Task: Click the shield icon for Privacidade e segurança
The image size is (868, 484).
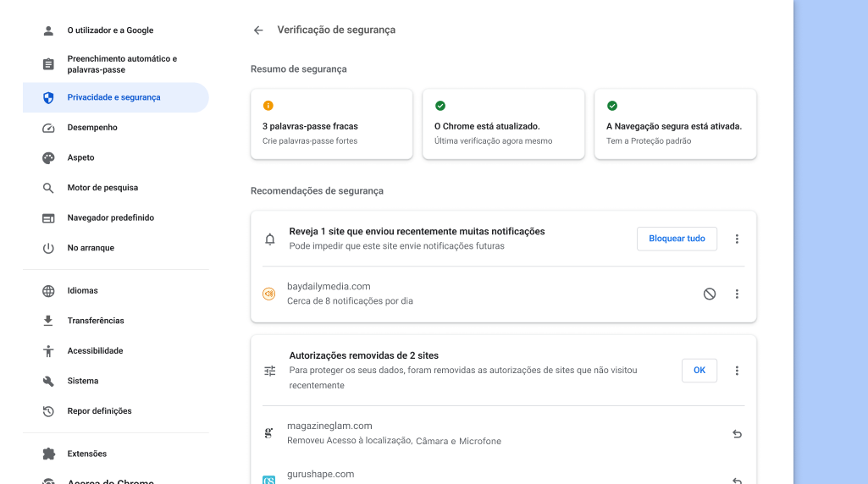Action: 49,98
